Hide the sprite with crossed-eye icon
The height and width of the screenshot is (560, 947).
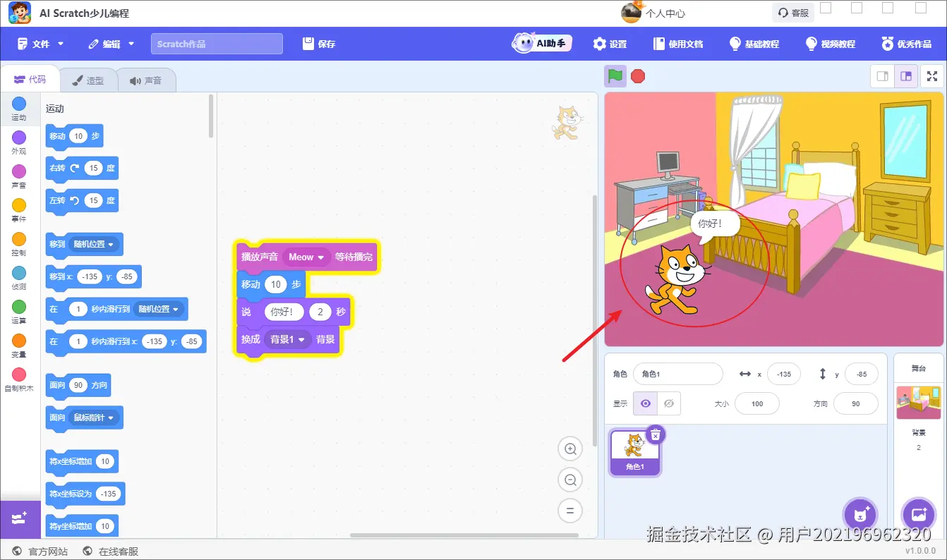[x=669, y=404]
